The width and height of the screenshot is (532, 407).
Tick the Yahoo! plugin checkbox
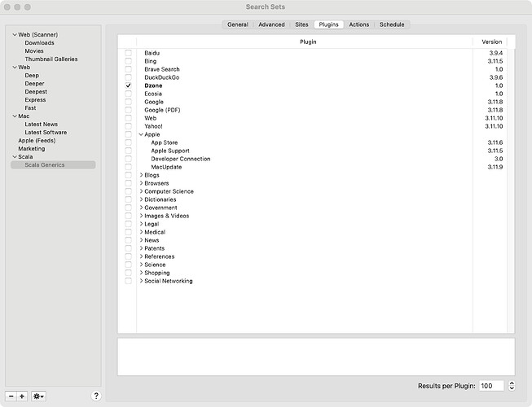128,126
